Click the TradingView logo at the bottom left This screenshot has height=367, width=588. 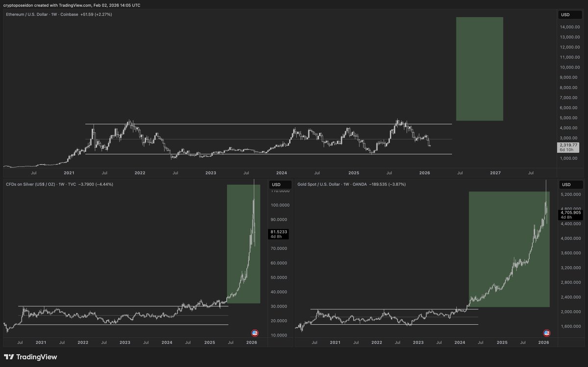(30, 357)
